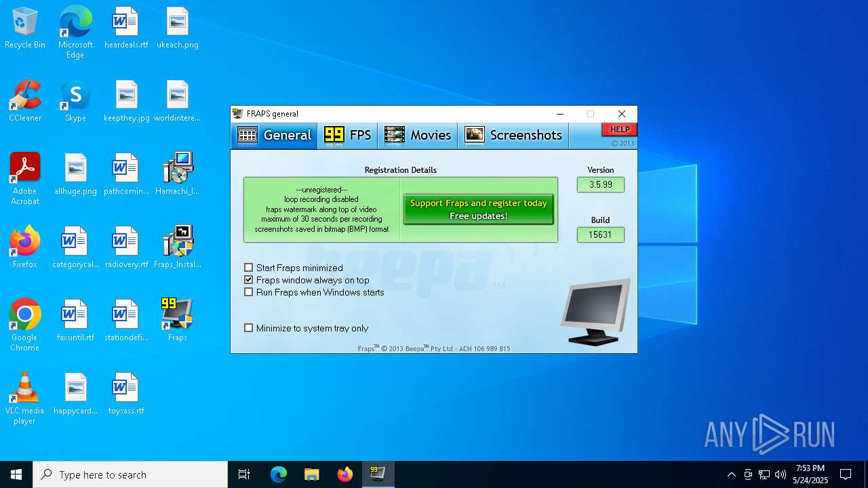This screenshot has height=488, width=868.
Task: Open Task View from taskbar
Action: point(244,474)
